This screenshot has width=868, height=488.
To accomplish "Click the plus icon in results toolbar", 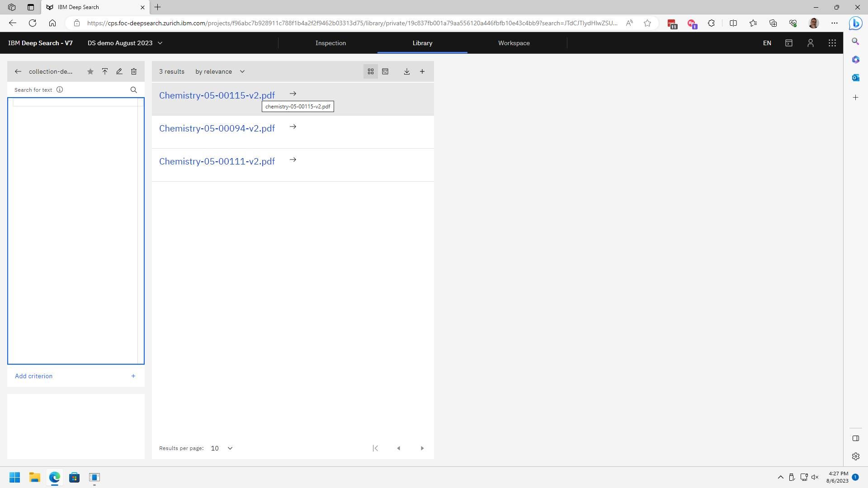I will coord(422,71).
